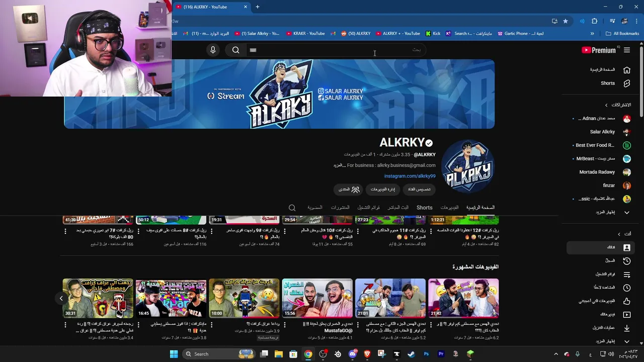Open your channel sidebar item
Screen dimensions: 644x362
click(x=601, y=247)
